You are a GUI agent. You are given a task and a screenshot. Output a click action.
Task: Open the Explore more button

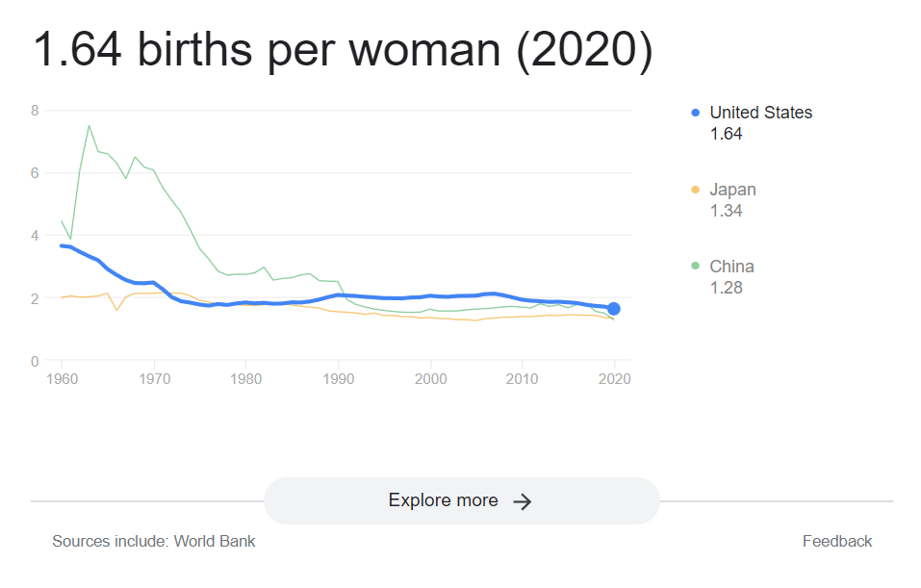[x=461, y=500]
